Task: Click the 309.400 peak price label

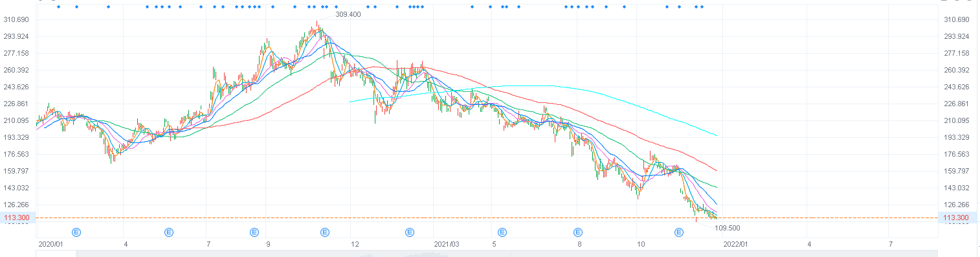Action: click(x=348, y=14)
